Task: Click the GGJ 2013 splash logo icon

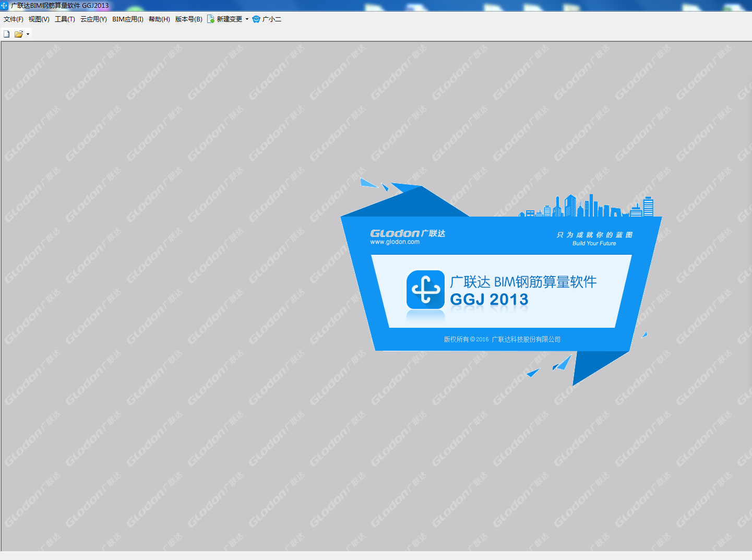Action: [425, 290]
